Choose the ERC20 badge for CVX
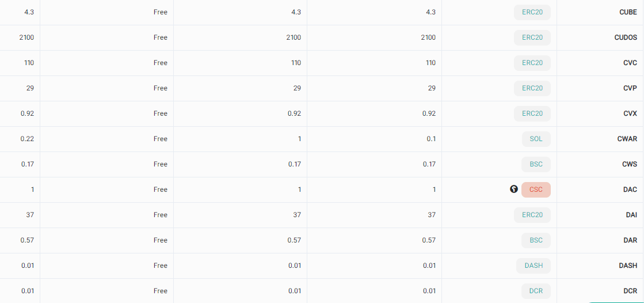 pos(532,113)
